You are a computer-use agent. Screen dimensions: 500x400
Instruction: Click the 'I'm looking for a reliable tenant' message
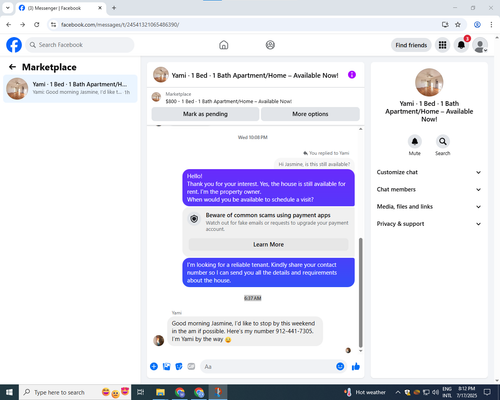[268, 273]
